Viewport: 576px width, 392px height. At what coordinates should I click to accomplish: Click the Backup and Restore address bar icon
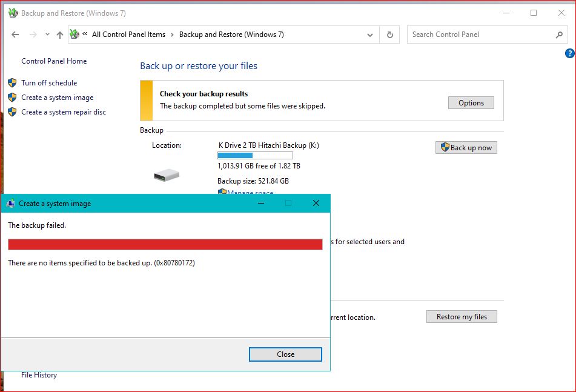point(74,34)
